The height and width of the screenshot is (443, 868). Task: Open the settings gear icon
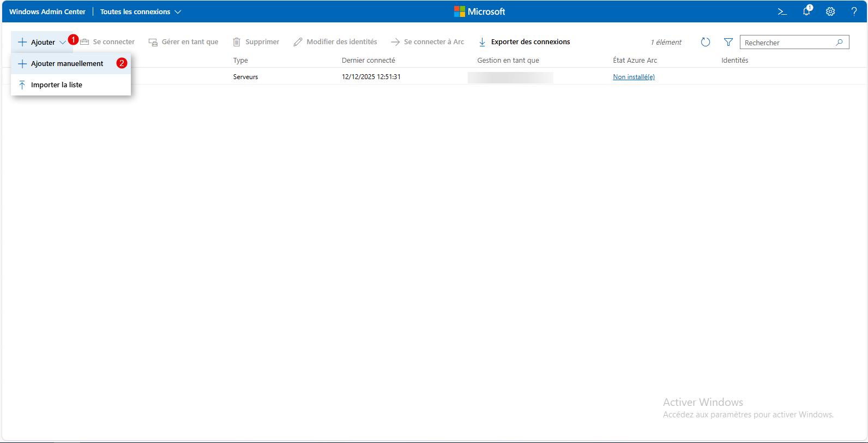click(830, 11)
